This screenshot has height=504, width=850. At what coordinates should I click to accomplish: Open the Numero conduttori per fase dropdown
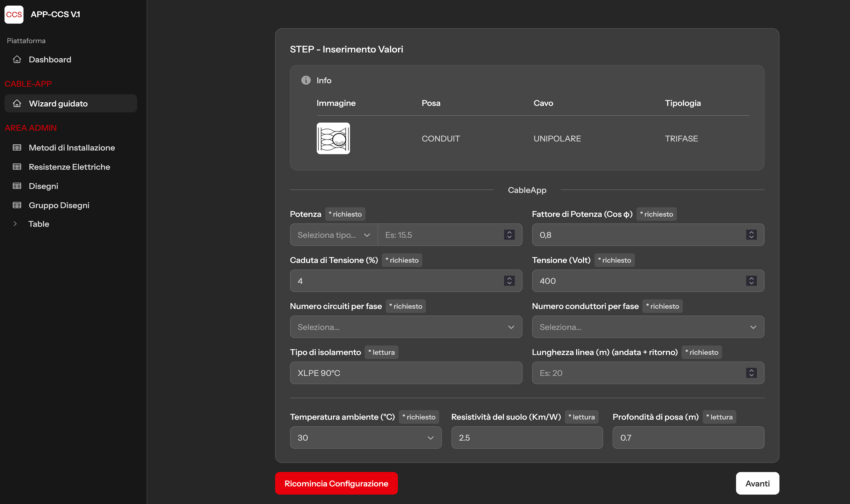pyautogui.click(x=648, y=327)
